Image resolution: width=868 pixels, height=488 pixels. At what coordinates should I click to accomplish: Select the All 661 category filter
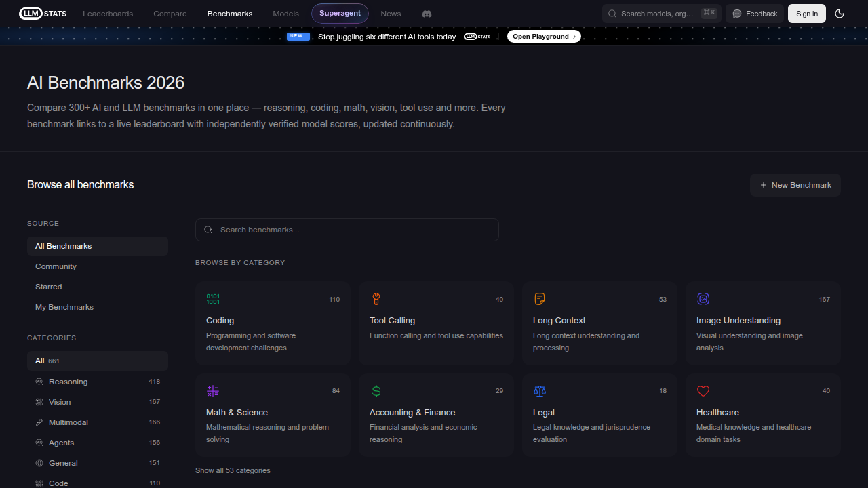click(98, 361)
